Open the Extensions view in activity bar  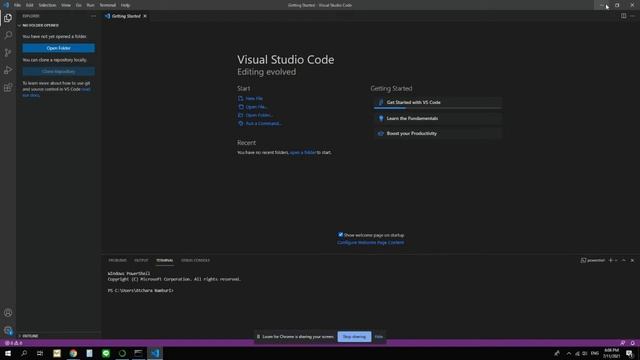tap(8, 87)
